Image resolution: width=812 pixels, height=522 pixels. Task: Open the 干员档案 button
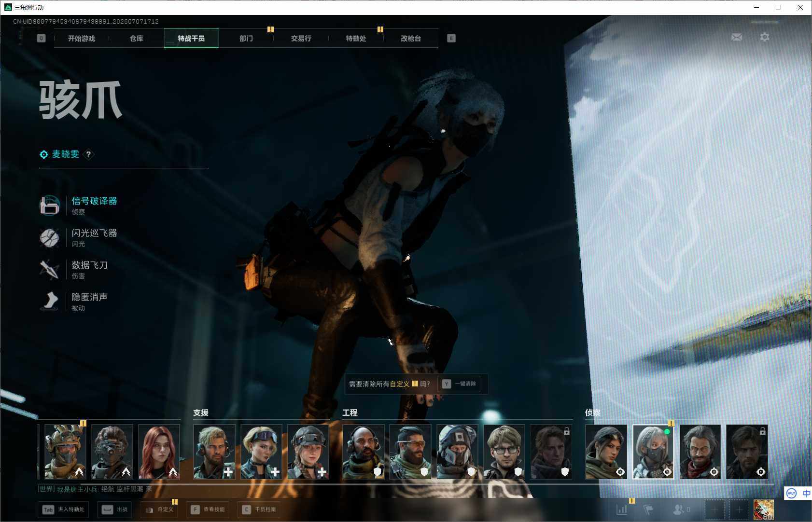(x=260, y=509)
